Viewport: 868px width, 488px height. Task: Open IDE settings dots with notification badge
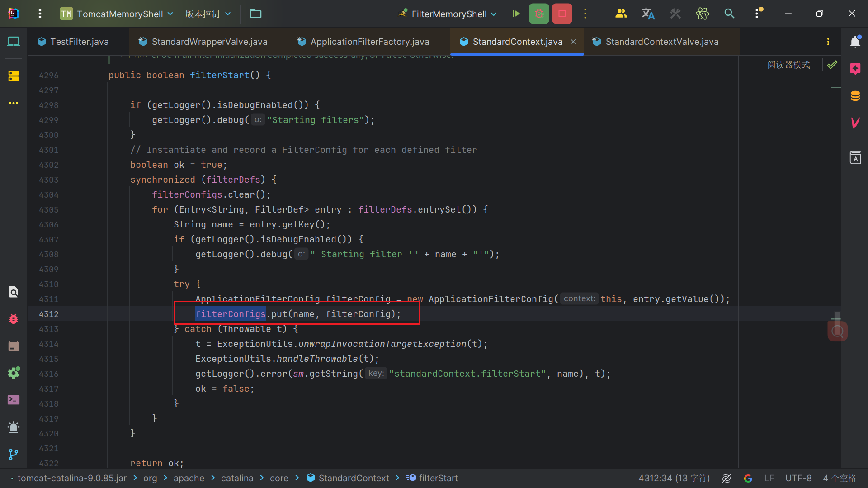coord(758,13)
